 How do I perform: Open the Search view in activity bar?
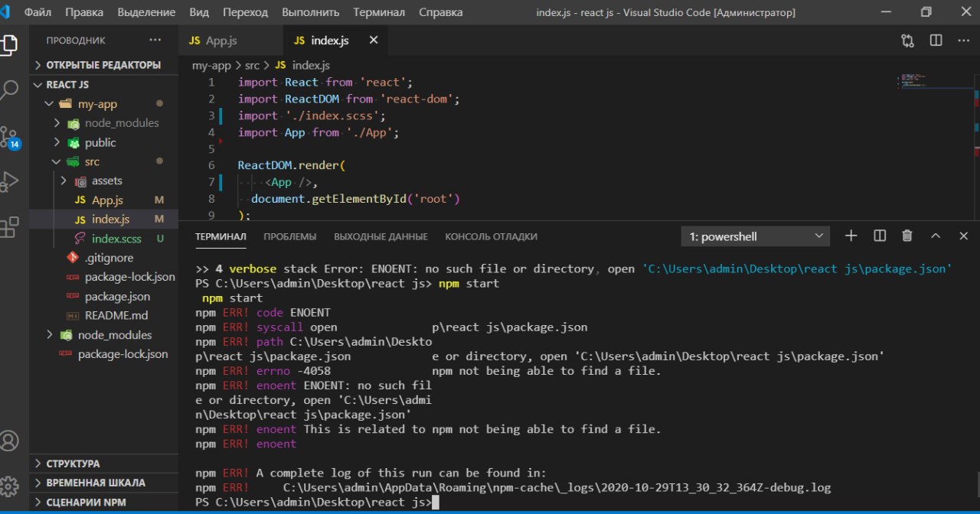(x=10, y=90)
